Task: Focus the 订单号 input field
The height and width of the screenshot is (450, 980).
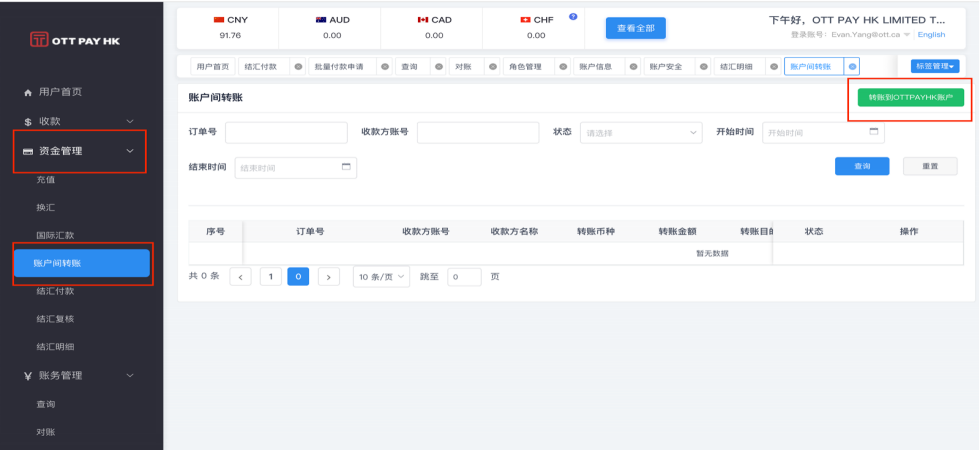Action: click(286, 133)
